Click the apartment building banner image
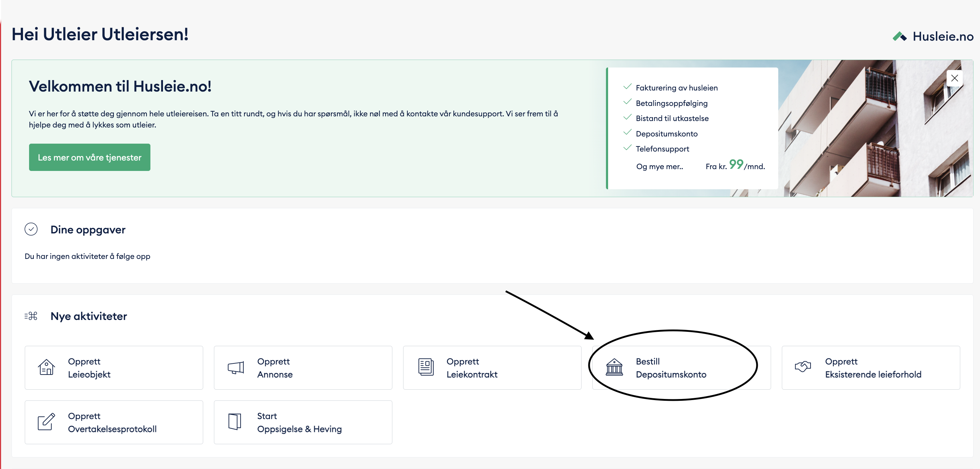980x469 pixels. [875, 145]
